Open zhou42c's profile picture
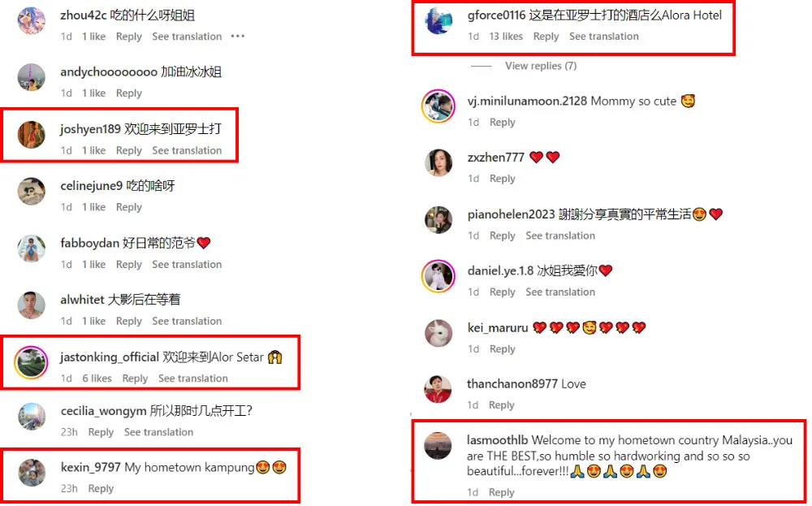 pos(31,20)
